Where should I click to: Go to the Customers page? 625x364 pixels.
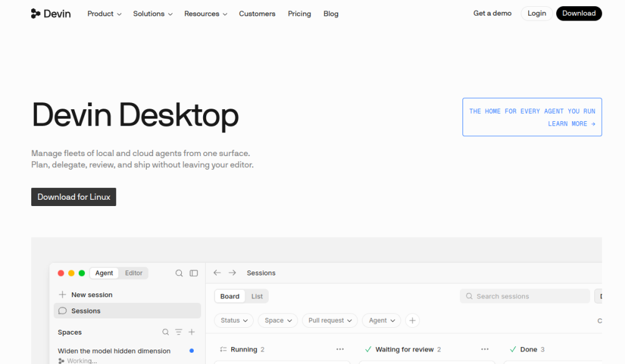257,14
